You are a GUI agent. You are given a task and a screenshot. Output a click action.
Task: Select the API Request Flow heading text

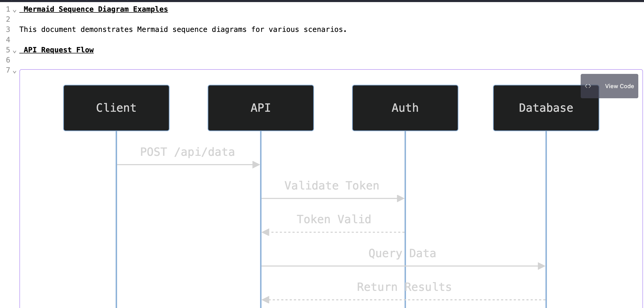click(57, 50)
